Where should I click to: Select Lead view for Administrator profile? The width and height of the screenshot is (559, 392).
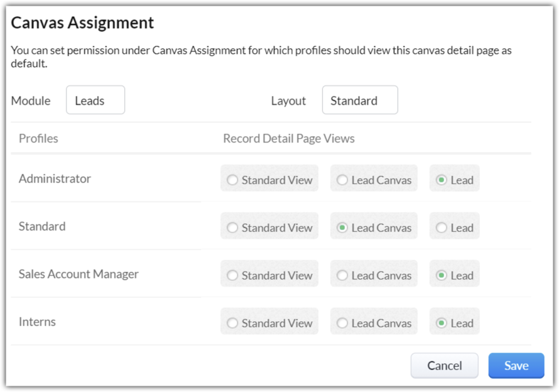click(442, 180)
